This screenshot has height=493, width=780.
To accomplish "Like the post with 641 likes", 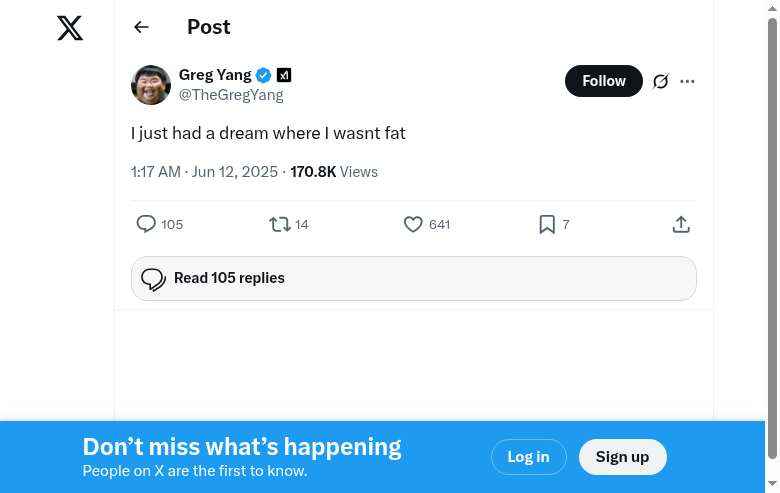I will 413,224.
